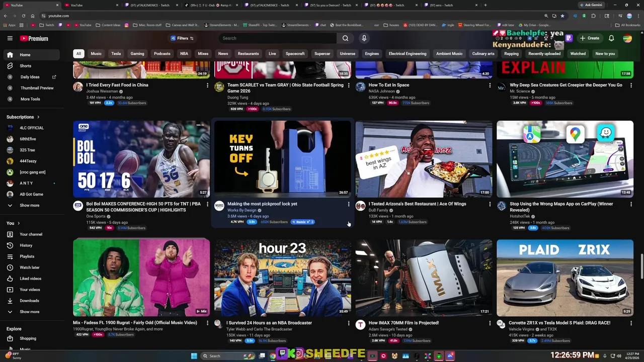Open Playlists in the sidebar
Screen dimensions: 644x362
pos(27,256)
